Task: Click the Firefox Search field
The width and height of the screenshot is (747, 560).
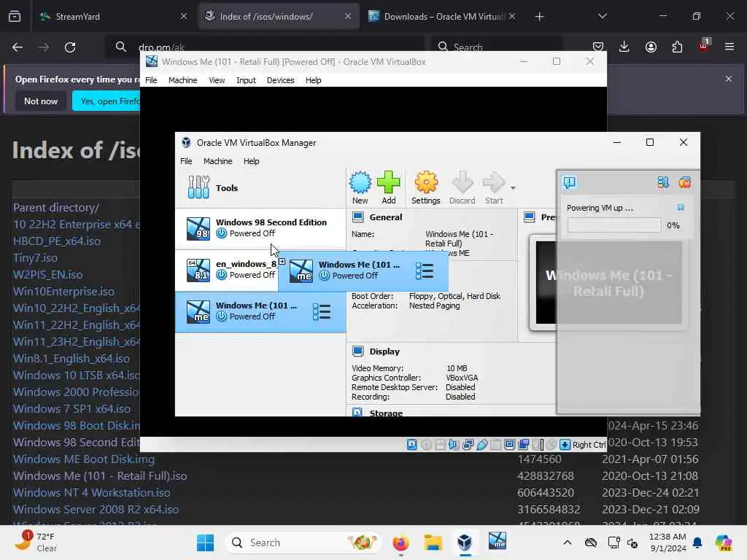Action: pos(497,47)
